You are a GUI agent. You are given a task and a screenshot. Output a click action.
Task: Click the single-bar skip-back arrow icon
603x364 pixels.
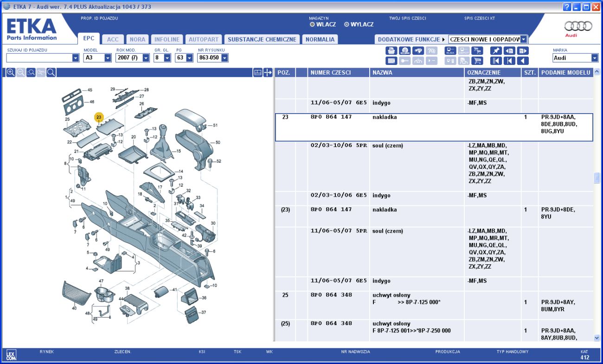(x=510, y=61)
